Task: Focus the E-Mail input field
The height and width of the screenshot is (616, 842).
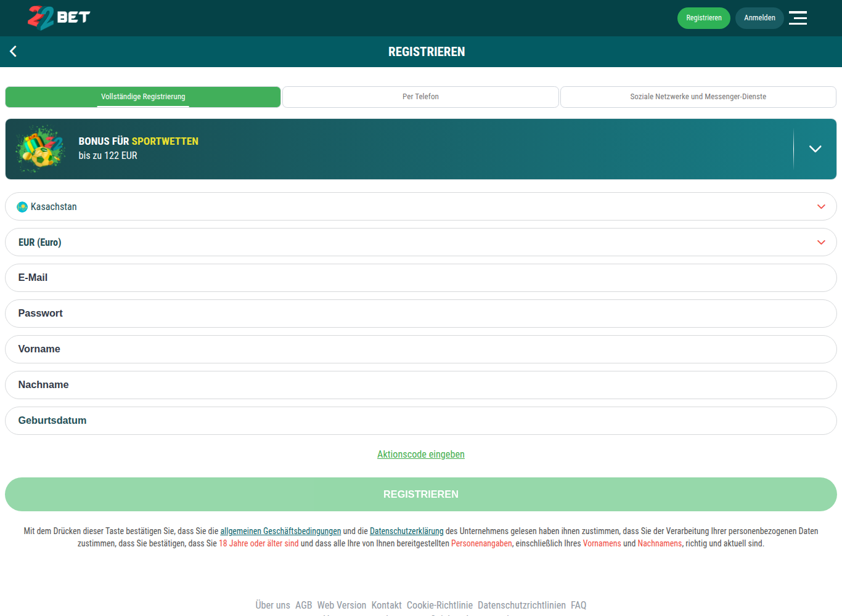Action: tap(421, 278)
